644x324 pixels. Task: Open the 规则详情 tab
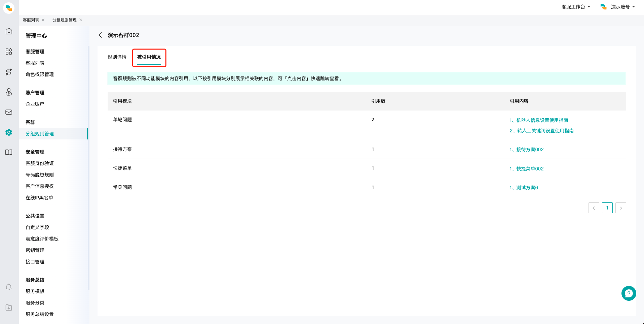[117, 57]
